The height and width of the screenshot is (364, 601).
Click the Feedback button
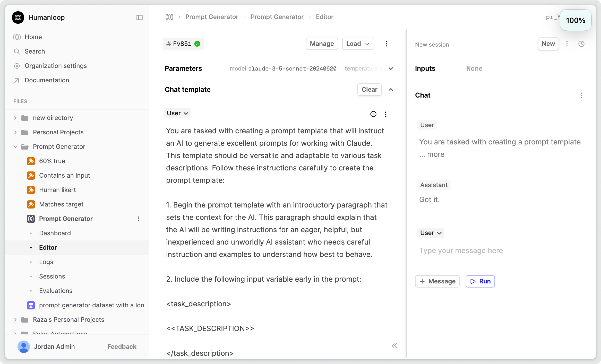click(x=122, y=347)
